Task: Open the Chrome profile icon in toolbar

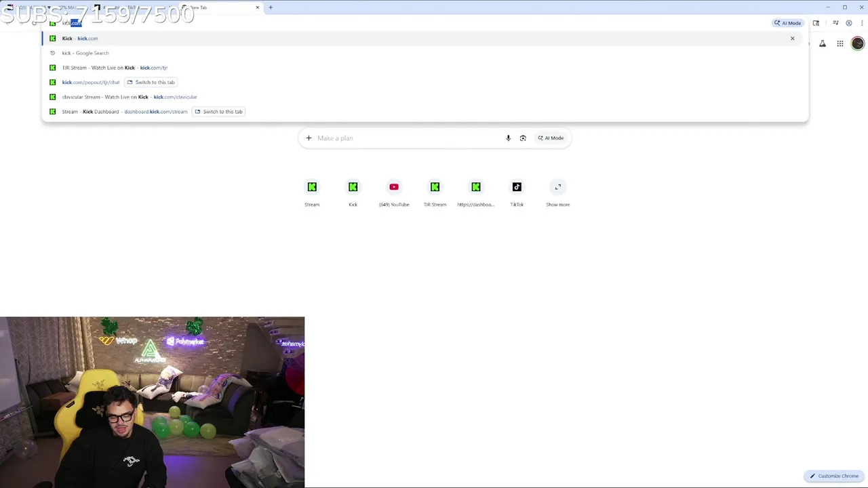Action: click(848, 23)
